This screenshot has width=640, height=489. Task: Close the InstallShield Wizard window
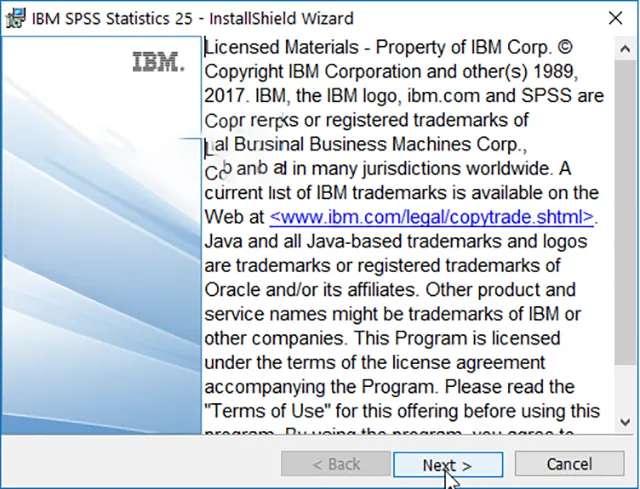pyautogui.click(x=616, y=17)
